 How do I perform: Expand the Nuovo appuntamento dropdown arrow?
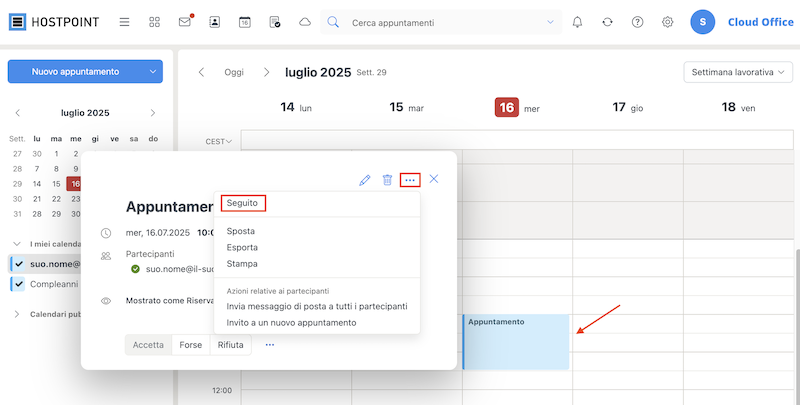click(x=153, y=72)
